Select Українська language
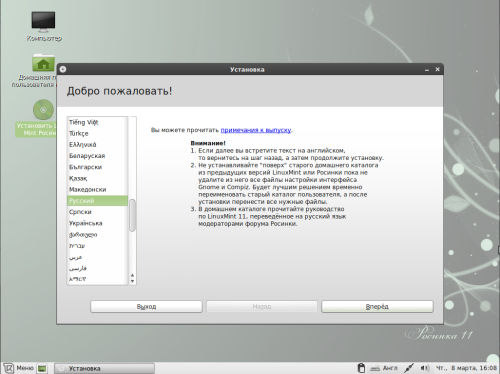The width and height of the screenshot is (500, 374). coord(97,223)
